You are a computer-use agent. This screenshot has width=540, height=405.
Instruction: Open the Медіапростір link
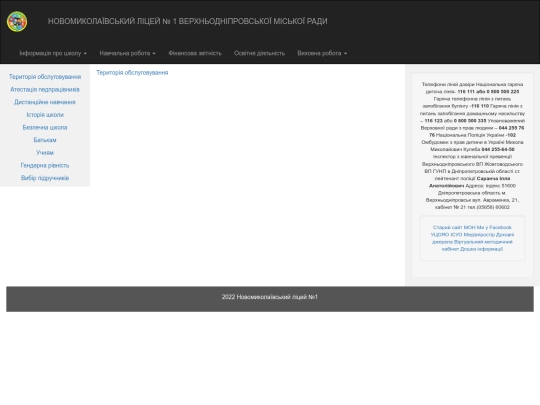(479, 235)
